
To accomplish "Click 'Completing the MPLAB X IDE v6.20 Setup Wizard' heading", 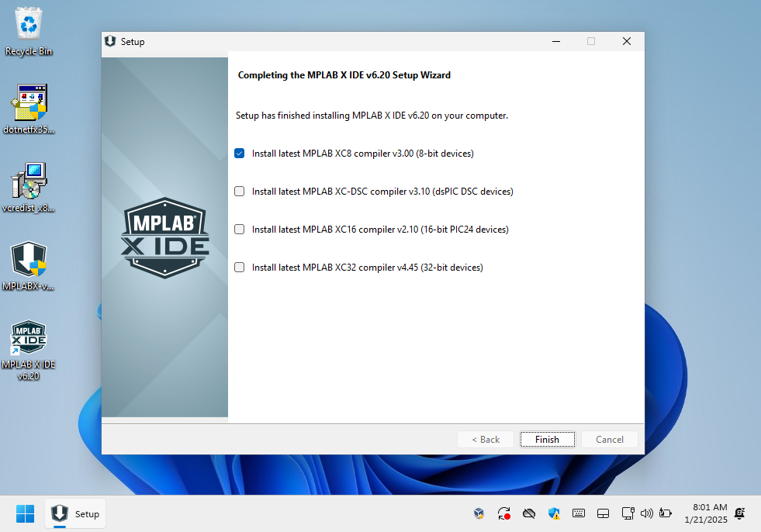I will click(344, 75).
